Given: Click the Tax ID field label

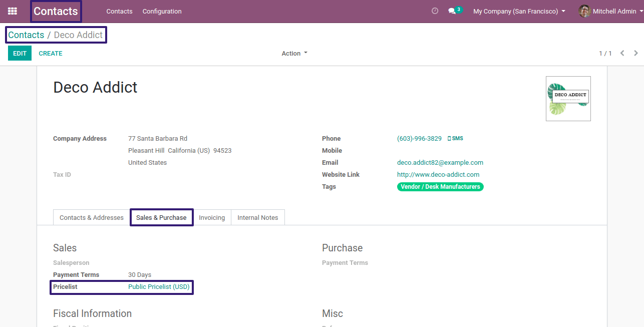Looking at the screenshot, I should coord(62,174).
